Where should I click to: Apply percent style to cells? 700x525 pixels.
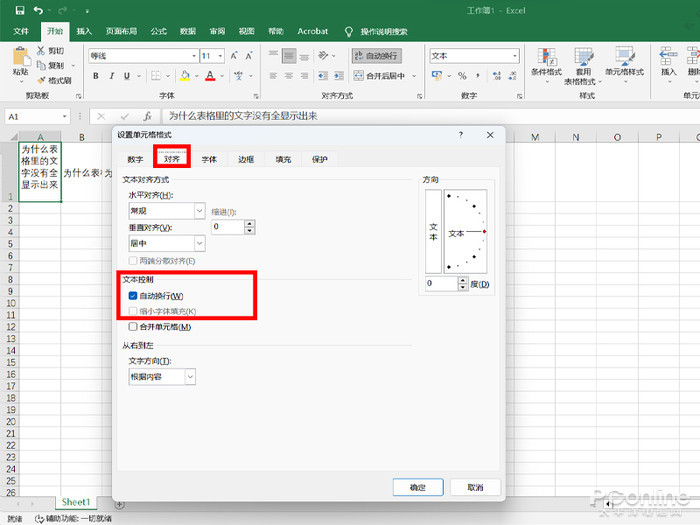pyautogui.click(x=462, y=76)
